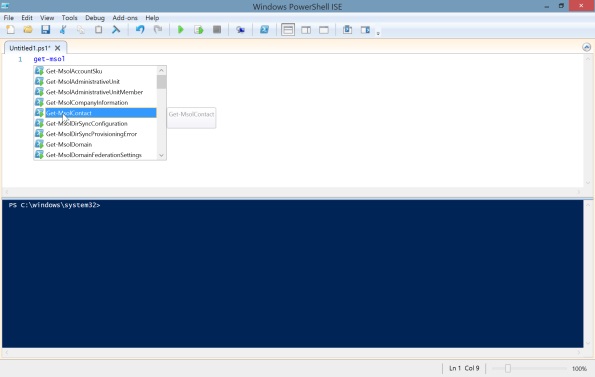Open the toolbar overflow options arrow

378,33
